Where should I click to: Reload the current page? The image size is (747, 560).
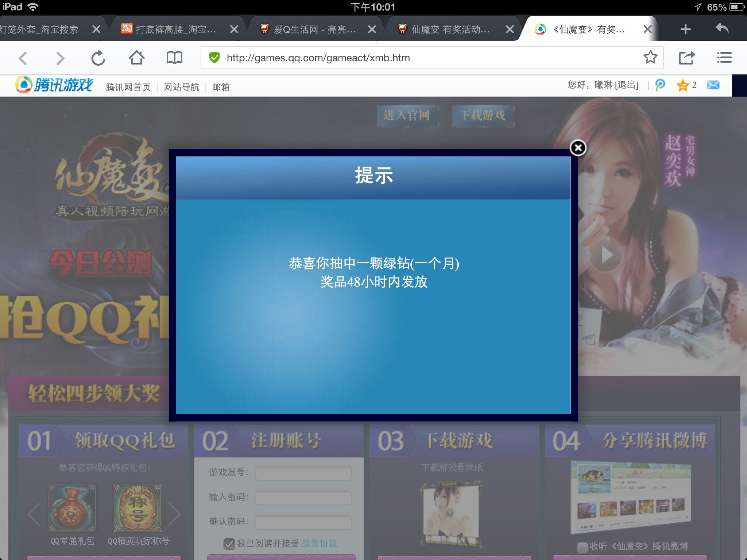pos(98,58)
